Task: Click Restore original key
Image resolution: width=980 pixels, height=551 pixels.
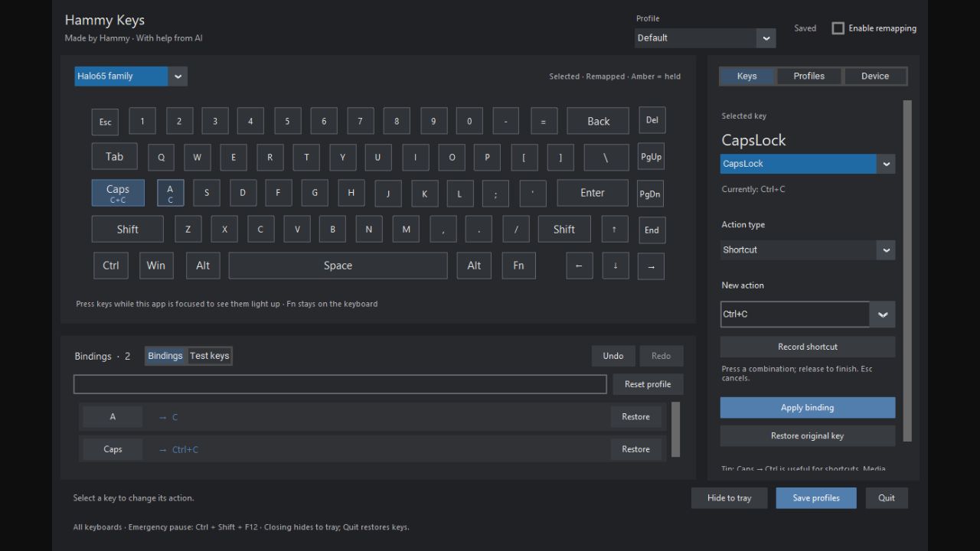Action: point(808,436)
